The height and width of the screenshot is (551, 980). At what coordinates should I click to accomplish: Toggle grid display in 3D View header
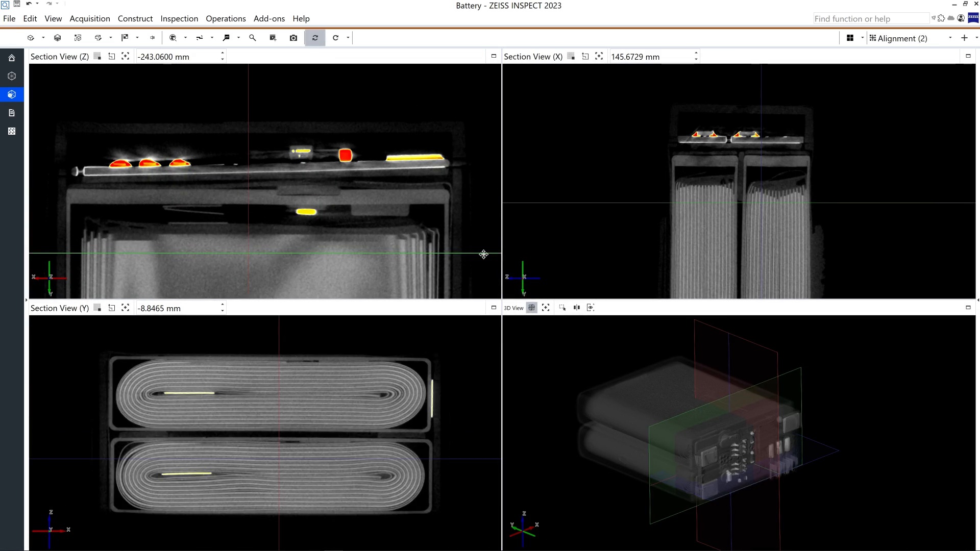tap(532, 308)
